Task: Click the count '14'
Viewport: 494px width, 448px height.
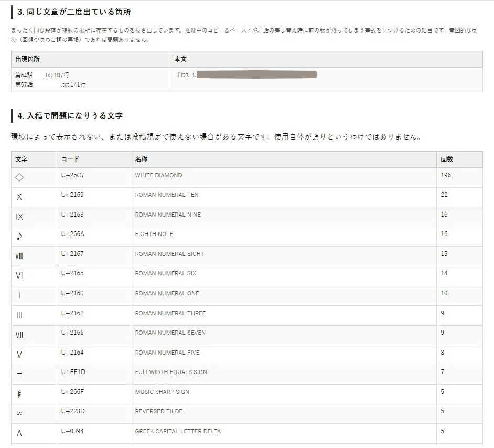Action: click(444, 273)
